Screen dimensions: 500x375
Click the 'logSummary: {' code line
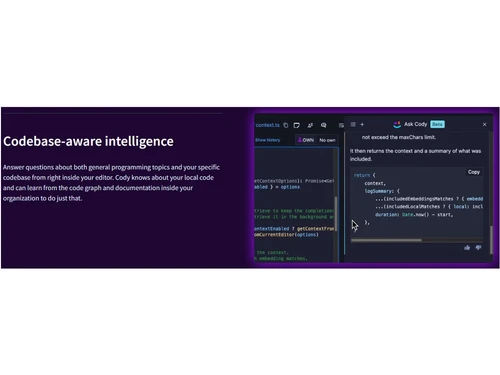[382, 191]
